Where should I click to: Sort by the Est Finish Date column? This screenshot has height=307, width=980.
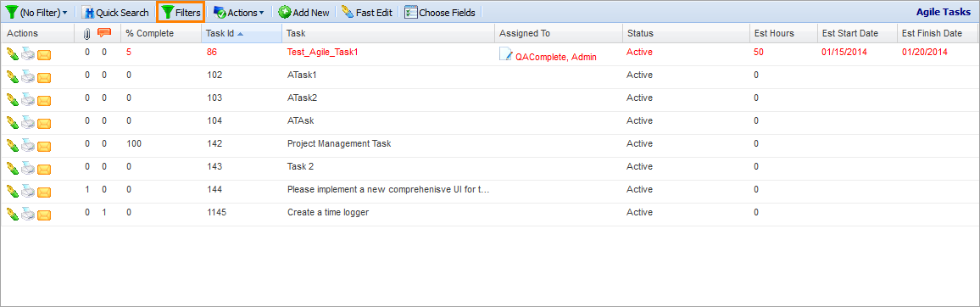pos(935,33)
